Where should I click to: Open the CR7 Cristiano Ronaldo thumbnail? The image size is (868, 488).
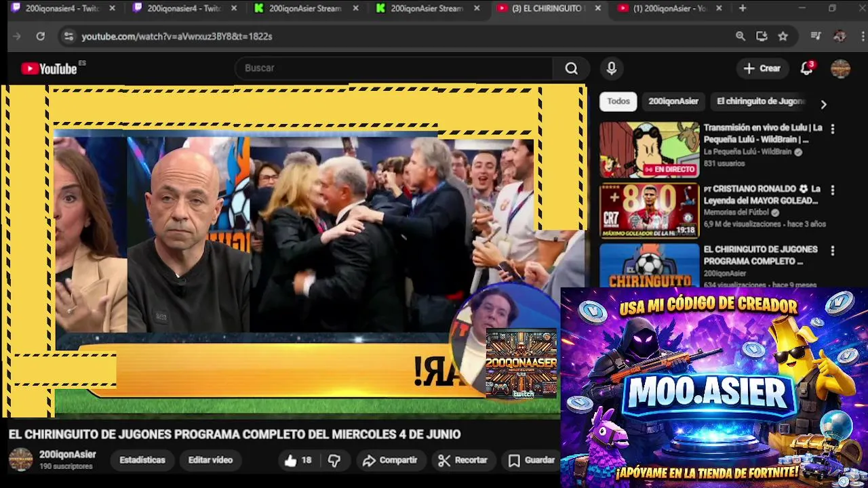click(649, 211)
